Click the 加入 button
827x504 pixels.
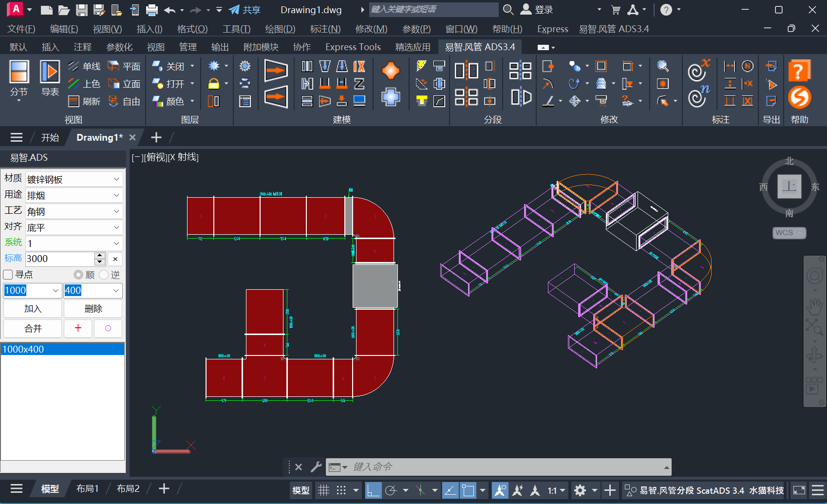pyautogui.click(x=33, y=309)
